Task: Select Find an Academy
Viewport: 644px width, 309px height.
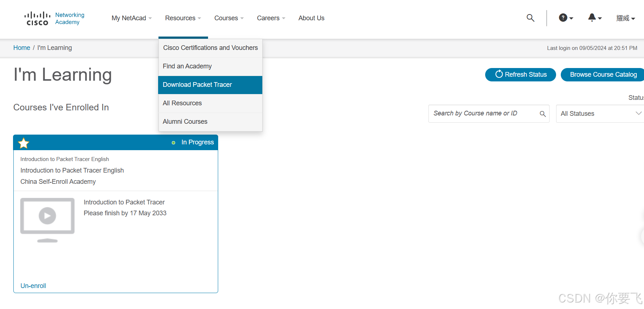Action: pos(210,66)
